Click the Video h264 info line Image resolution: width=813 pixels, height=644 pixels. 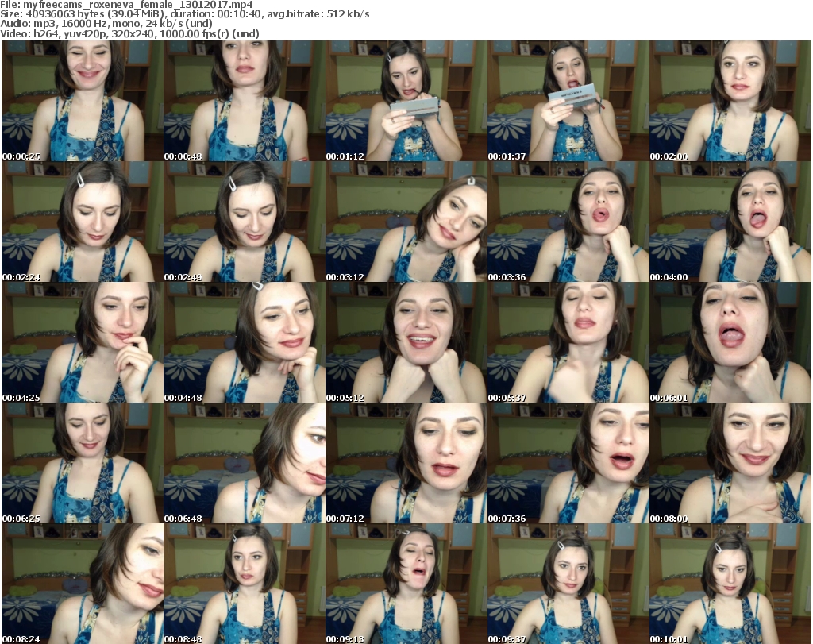tap(129, 33)
